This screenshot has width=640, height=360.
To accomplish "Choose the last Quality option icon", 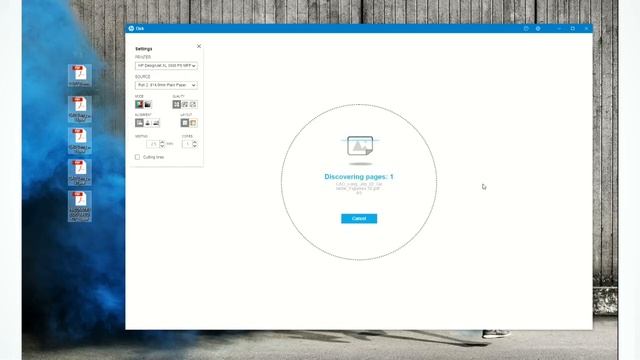I will (x=193, y=104).
